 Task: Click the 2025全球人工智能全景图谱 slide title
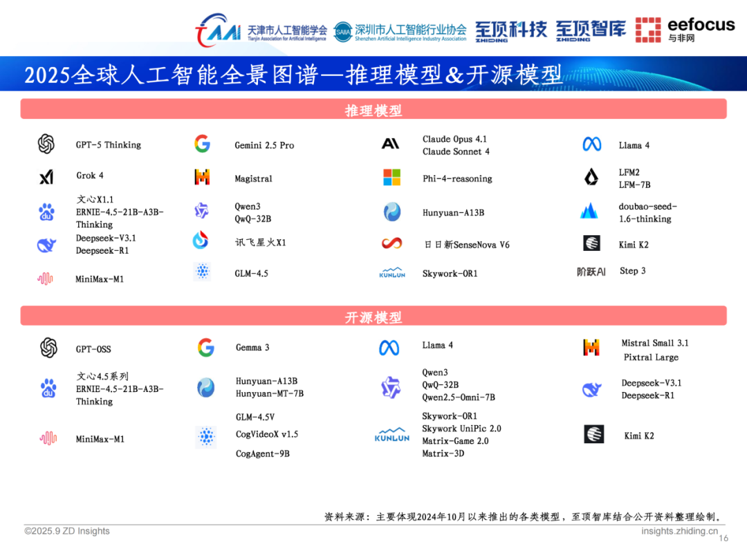click(293, 75)
